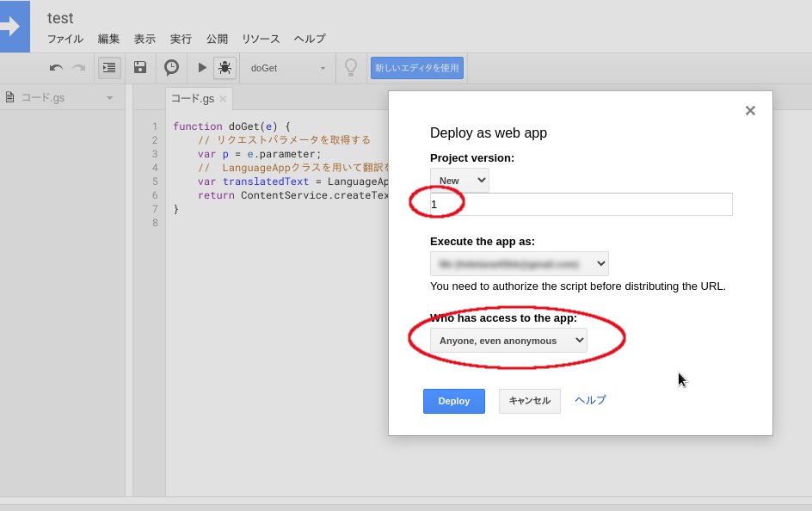Expand the コード.gs sidebar dropdown arrow

click(108, 97)
